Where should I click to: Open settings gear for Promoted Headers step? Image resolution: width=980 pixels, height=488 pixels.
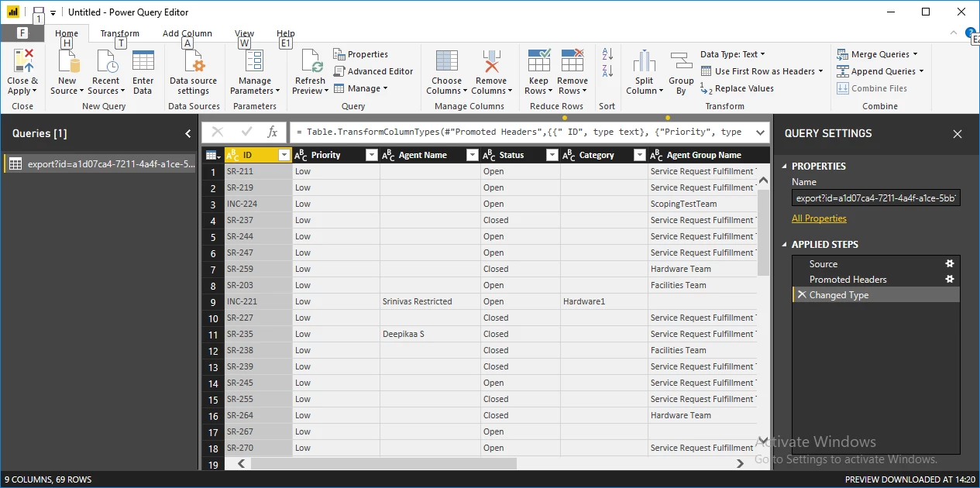(950, 279)
